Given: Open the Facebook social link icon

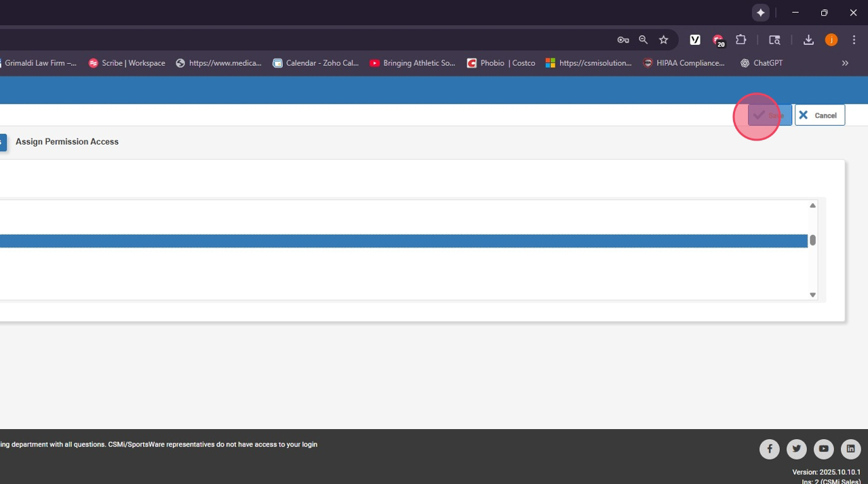Looking at the screenshot, I should 769,449.
